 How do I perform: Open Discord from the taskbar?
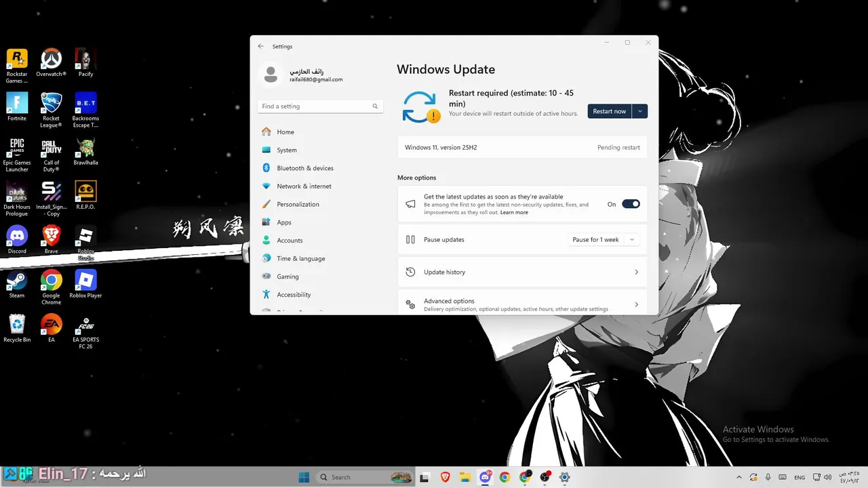click(485, 477)
